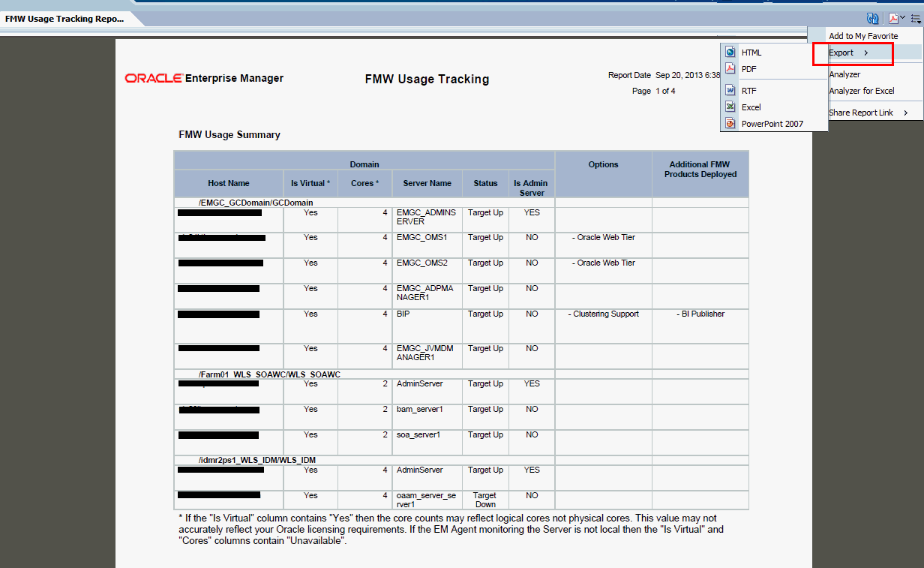Click the Refresh report icon
The width and height of the screenshot is (924, 568).
coord(872,19)
